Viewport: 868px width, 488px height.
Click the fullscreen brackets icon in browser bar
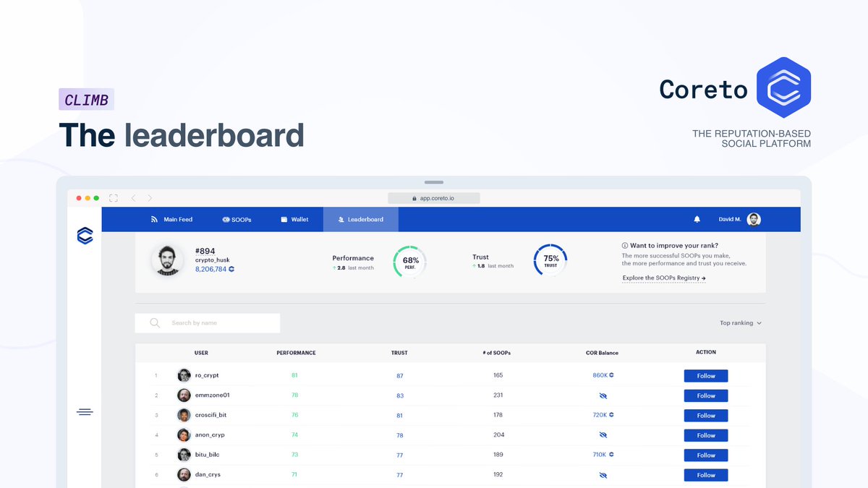coord(113,198)
